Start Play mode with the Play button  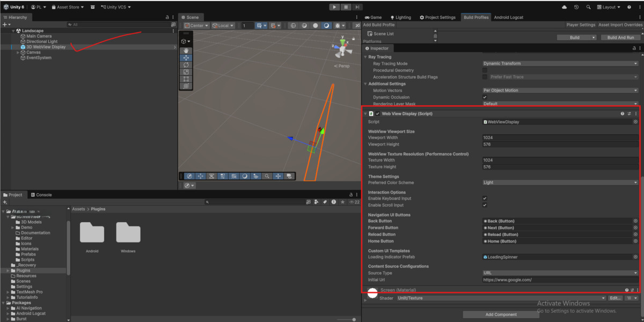coord(334,7)
